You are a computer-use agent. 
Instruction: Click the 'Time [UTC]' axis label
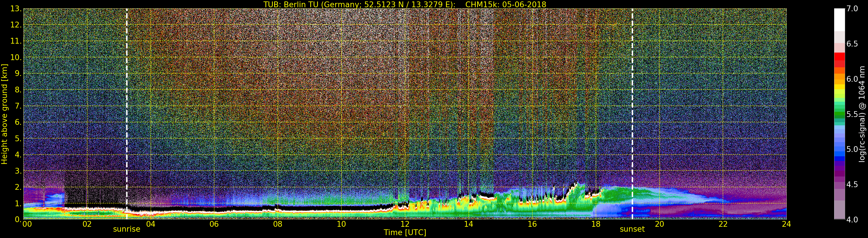pyautogui.click(x=405, y=233)
